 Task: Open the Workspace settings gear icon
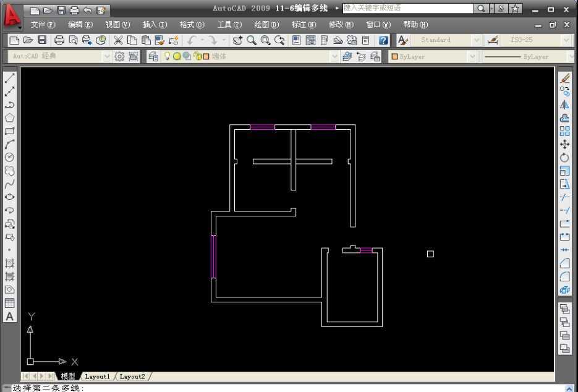click(119, 56)
